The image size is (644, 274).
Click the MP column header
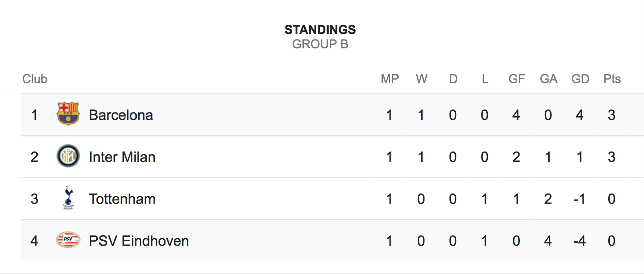(389, 79)
